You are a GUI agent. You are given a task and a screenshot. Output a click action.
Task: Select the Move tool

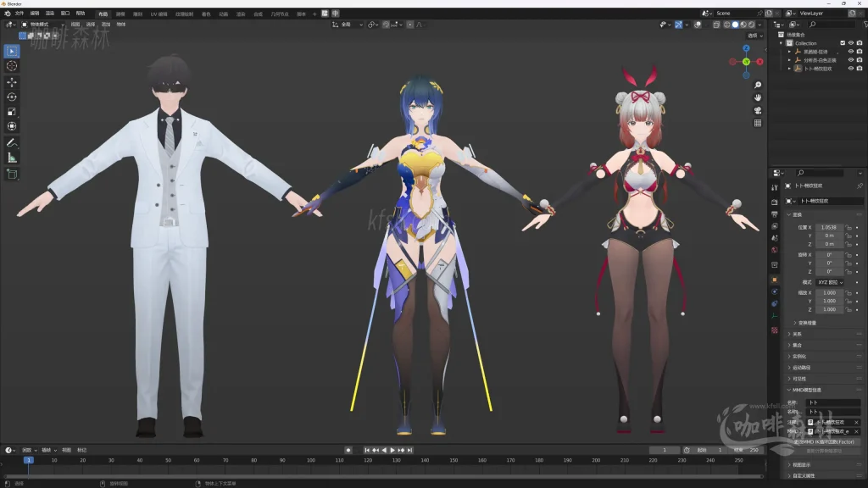tap(12, 82)
